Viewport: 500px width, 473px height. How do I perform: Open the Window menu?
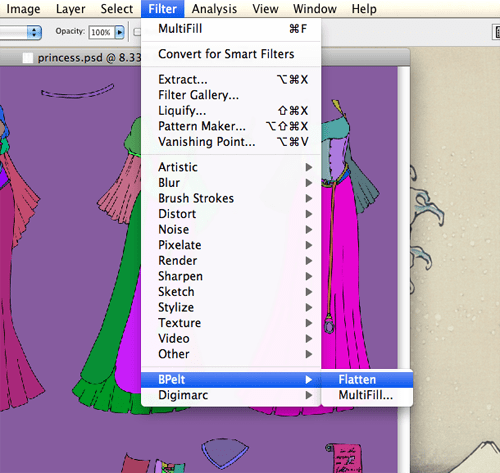[x=315, y=9]
